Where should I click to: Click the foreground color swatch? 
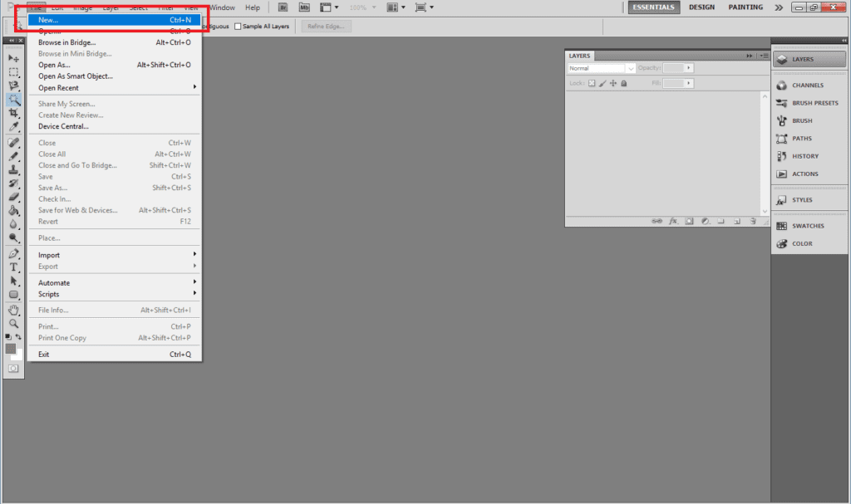coord(11,349)
